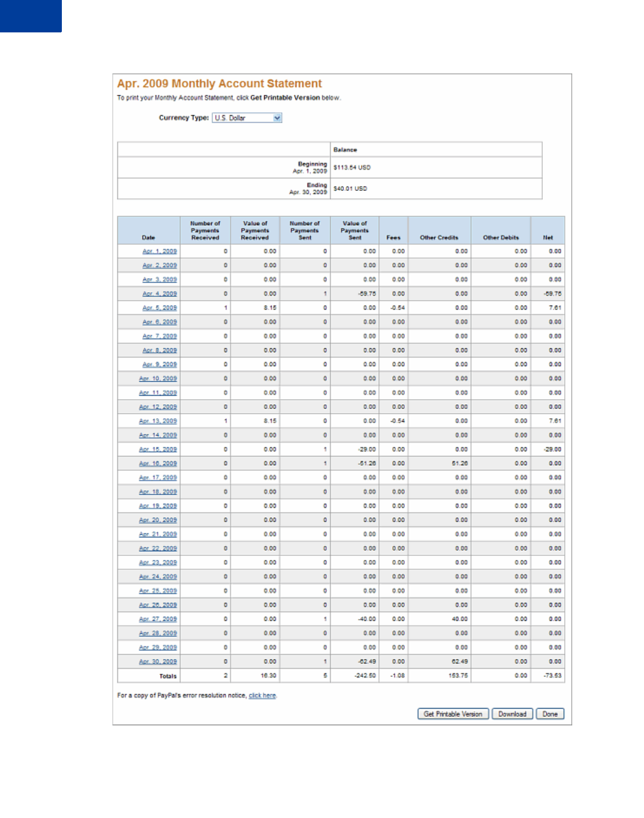Open the Apr. 1, 2009 date link
644x818 pixels.
tap(160, 252)
